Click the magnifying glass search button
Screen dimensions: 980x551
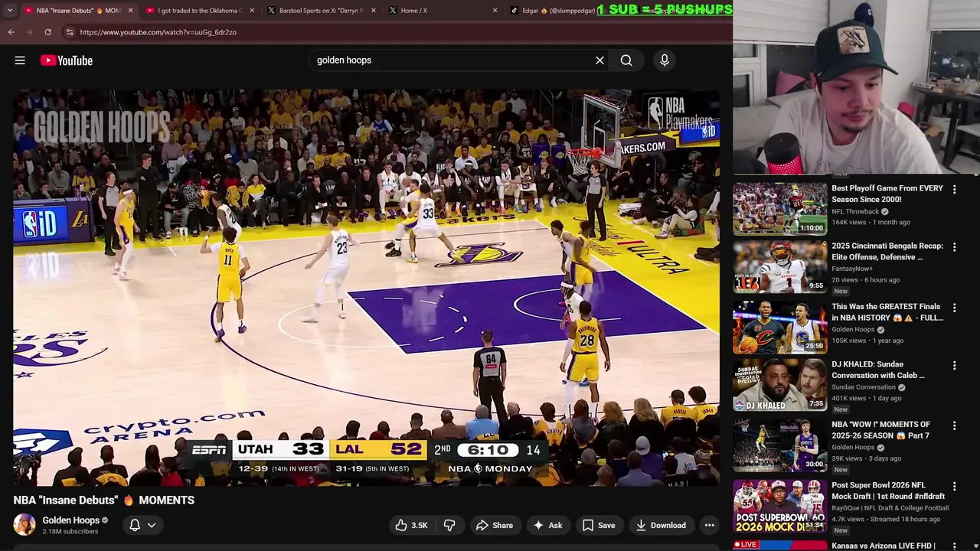click(x=626, y=60)
